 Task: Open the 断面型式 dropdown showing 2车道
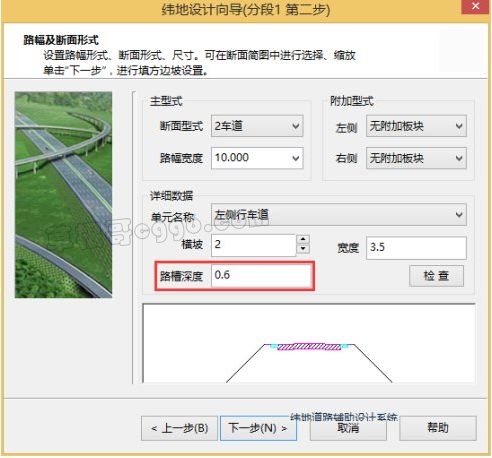click(257, 126)
